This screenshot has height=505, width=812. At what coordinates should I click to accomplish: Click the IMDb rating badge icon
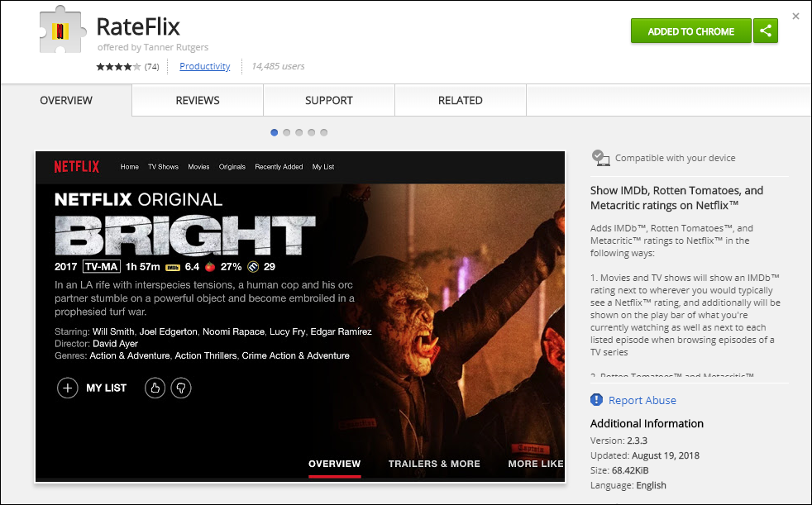point(173,268)
